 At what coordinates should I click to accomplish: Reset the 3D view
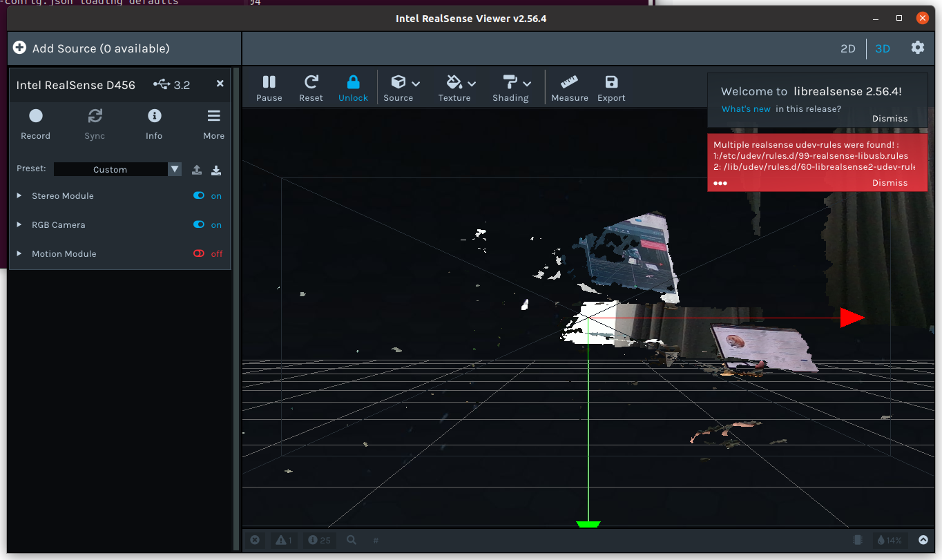tap(311, 88)
